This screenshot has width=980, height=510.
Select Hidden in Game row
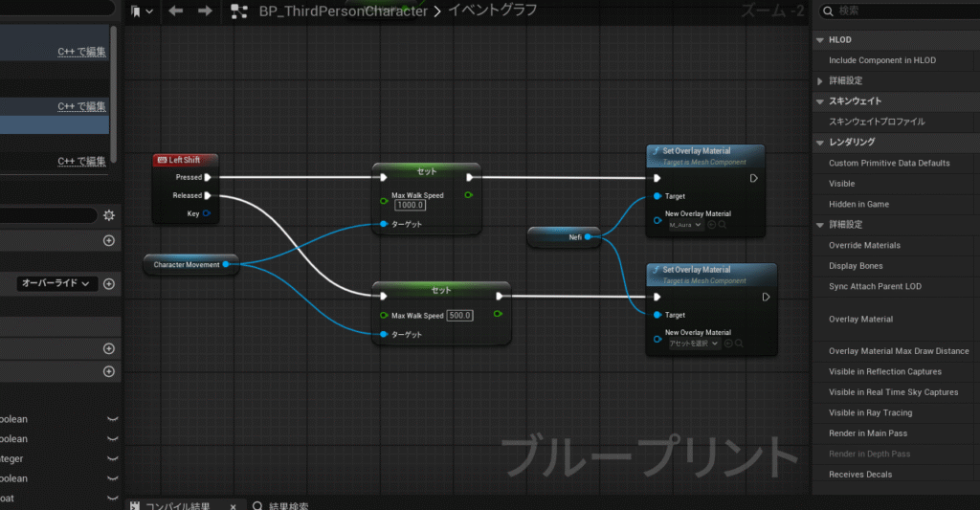point(896,205)
